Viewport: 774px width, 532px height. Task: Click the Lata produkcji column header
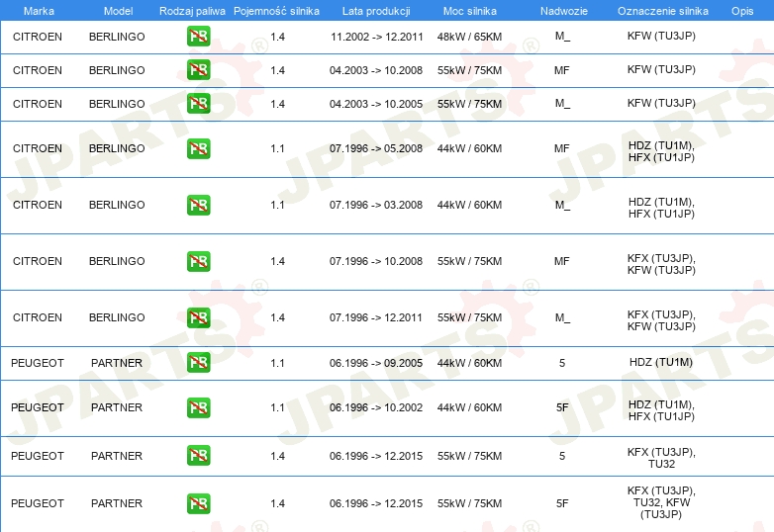(x=376, y=11)
